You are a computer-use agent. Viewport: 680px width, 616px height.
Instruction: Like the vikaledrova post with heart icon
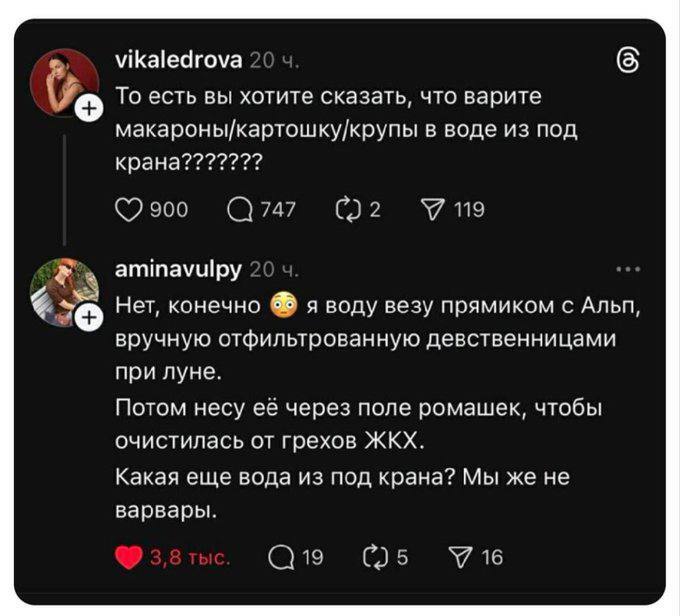point(129,209)
